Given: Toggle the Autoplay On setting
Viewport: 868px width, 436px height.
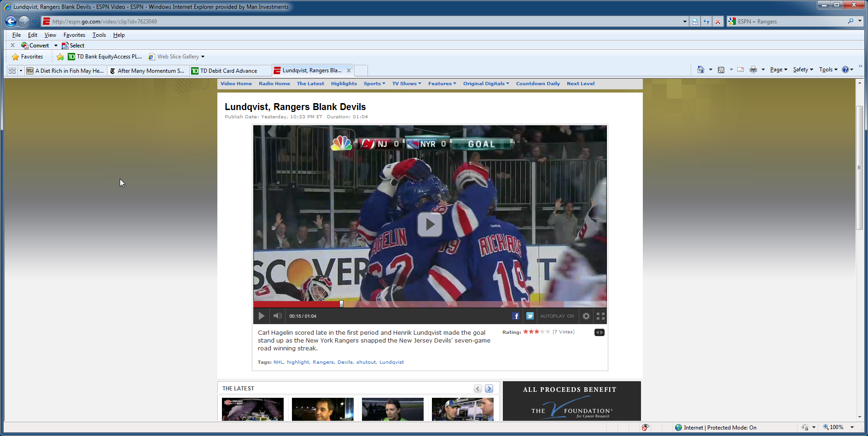Looking at the screenshot, I should 557,316.
